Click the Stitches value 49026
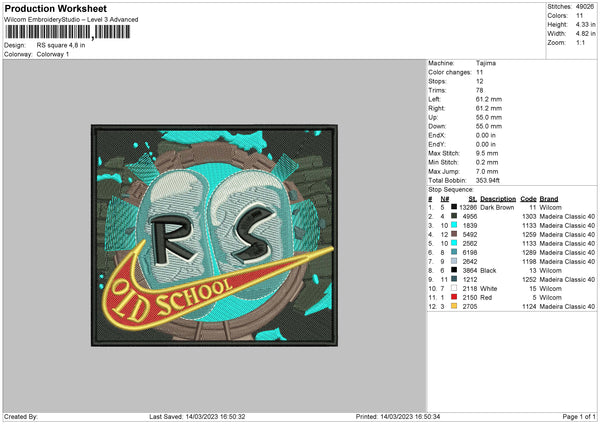 pos(585,7)
